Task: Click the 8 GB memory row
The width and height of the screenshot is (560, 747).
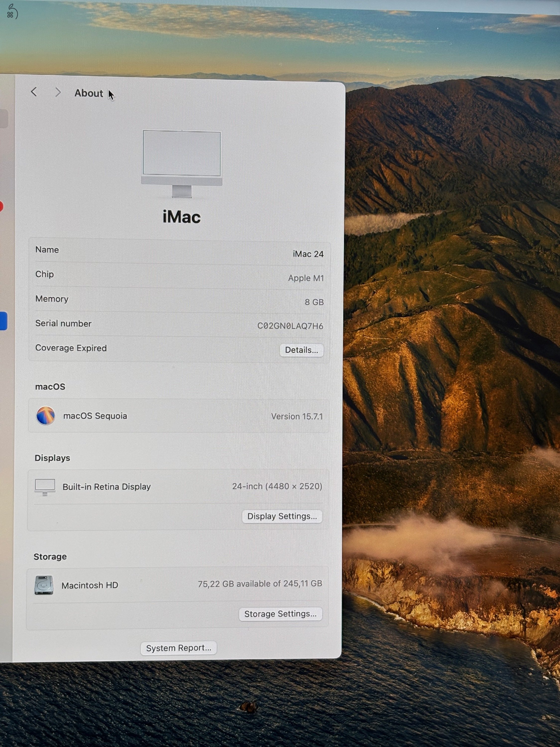Action: (314, 302)
